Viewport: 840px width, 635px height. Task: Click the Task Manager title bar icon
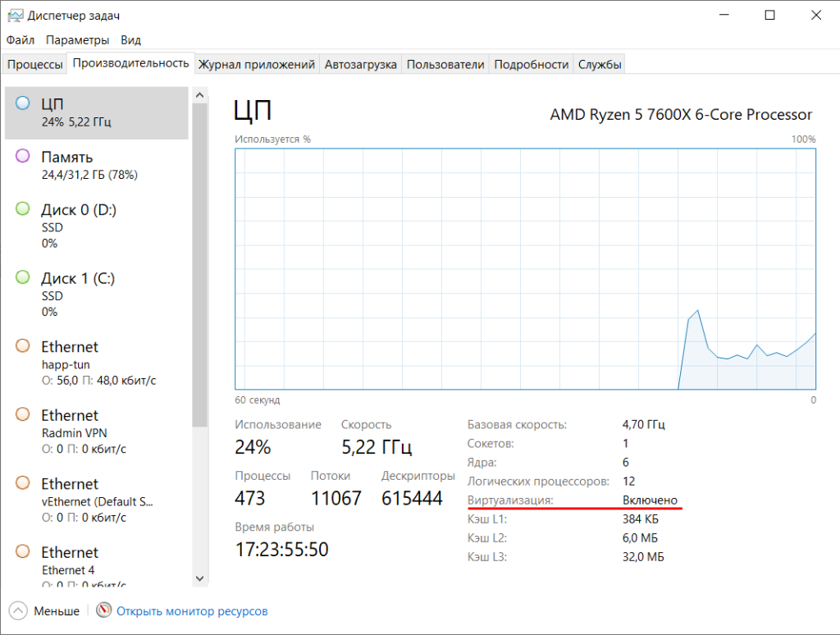point(15,16)
